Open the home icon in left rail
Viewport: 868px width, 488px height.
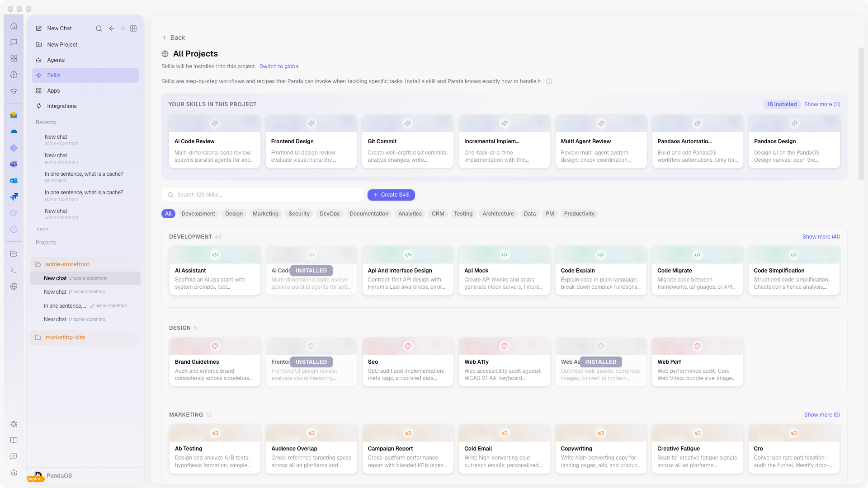[14, 26]
